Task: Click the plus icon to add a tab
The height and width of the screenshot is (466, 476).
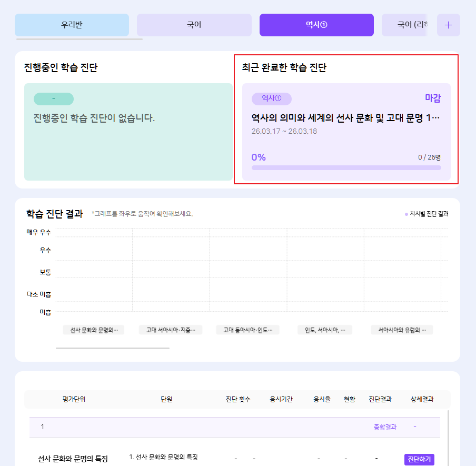Action: 448,25
